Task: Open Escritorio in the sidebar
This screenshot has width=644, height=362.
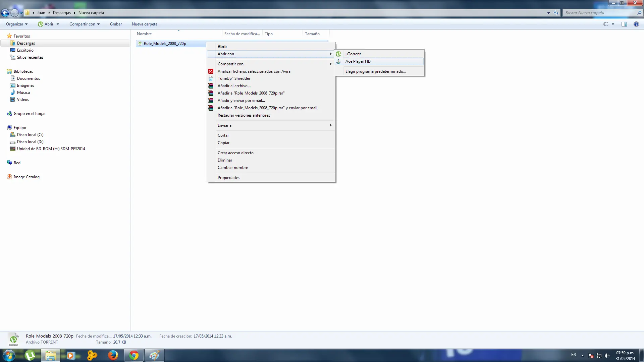Action: pos(25,50)
